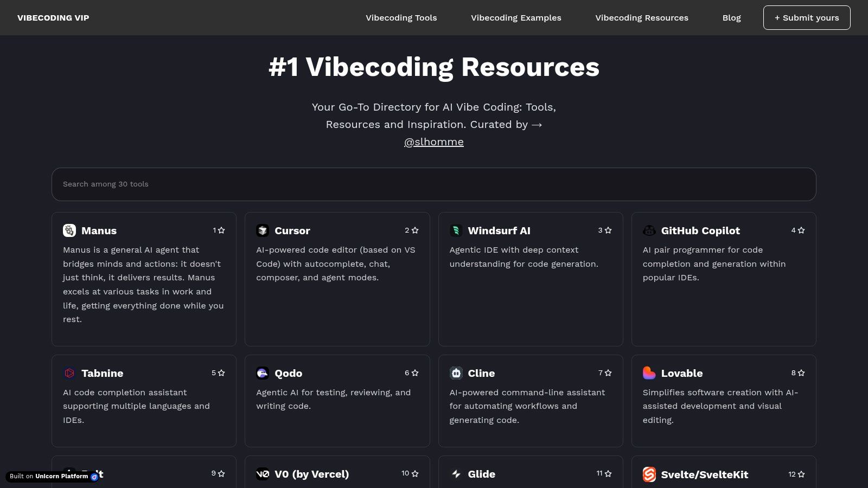Switch to the Vibecoding Tools section
This screenshot has height=488, width=868.
(401, 17)
